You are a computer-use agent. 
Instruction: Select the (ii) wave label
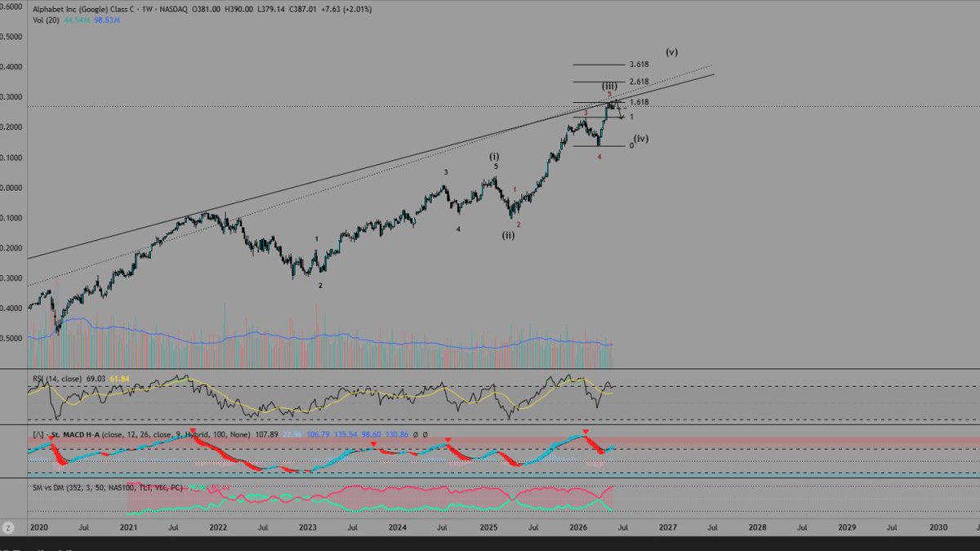pyautogui.click(x=508, y=235)
